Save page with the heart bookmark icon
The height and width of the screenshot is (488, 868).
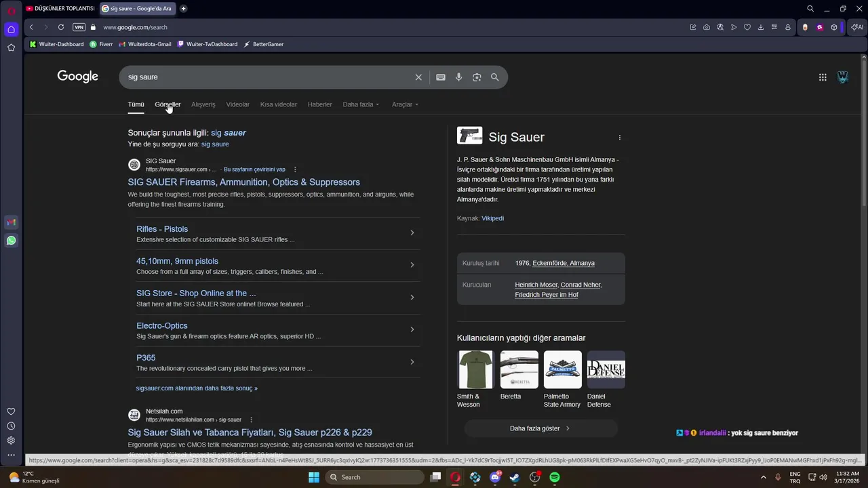tap(747, 27)
